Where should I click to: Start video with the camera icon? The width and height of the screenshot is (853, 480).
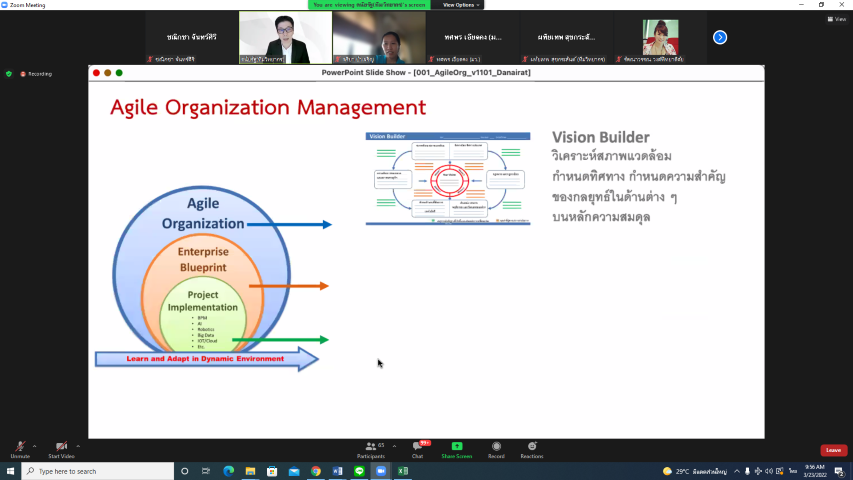tap(61, 446)
